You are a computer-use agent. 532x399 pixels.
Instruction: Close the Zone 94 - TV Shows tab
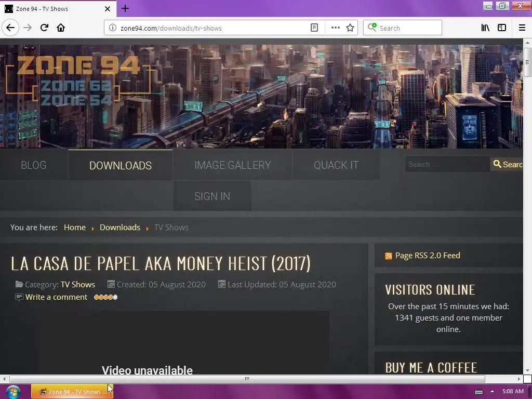point(108,9)
